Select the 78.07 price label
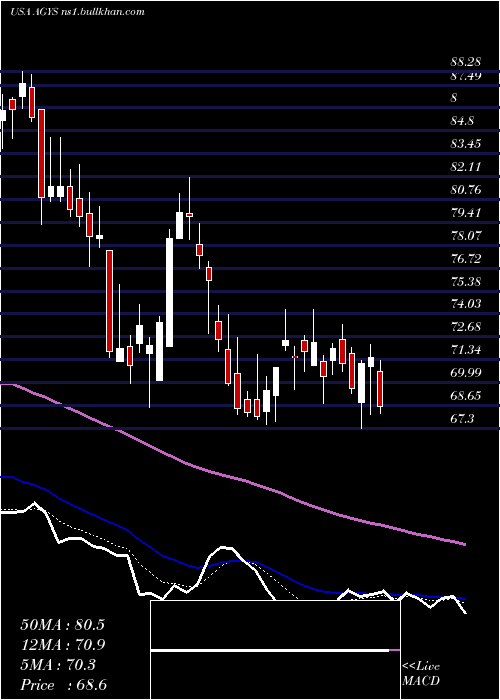500x700 pixels. point(466,235)
